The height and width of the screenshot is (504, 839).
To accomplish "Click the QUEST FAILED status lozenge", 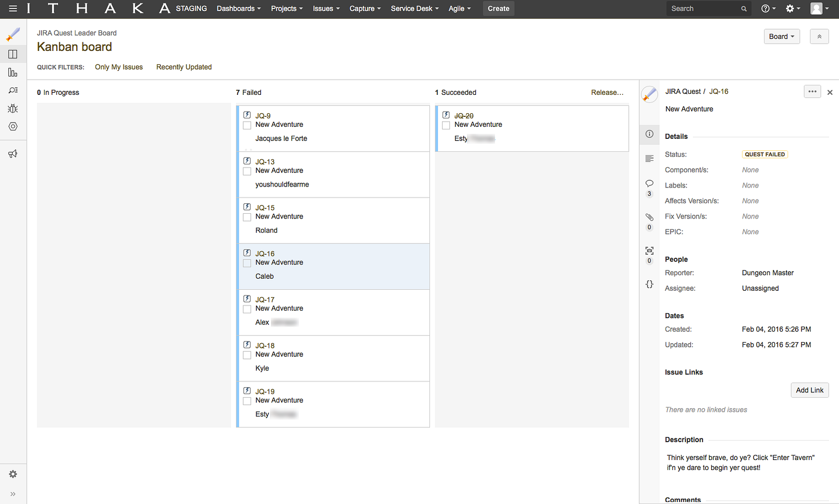I will tap(765, 155).
